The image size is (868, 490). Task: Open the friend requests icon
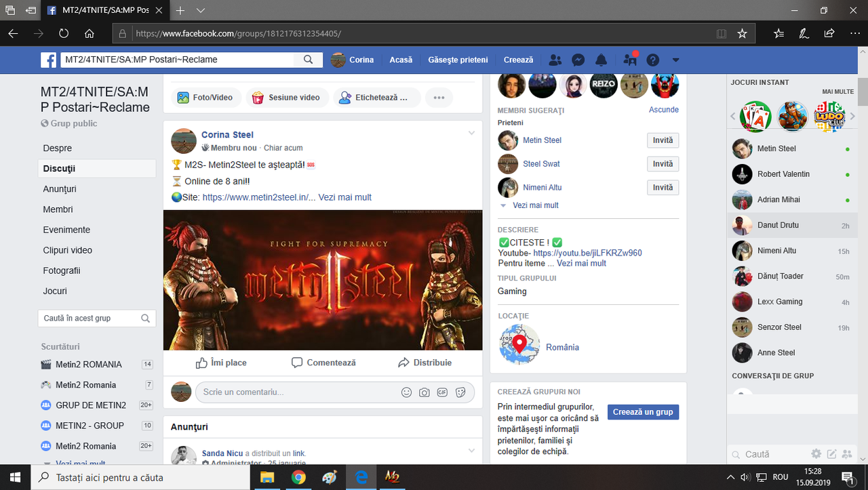[555, 60]
